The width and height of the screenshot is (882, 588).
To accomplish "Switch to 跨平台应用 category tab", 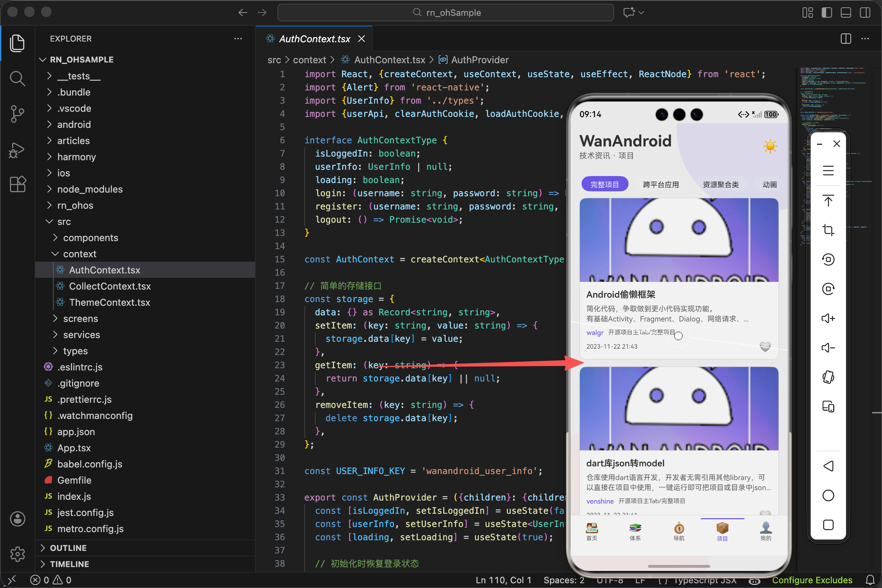I will [661, 184].
